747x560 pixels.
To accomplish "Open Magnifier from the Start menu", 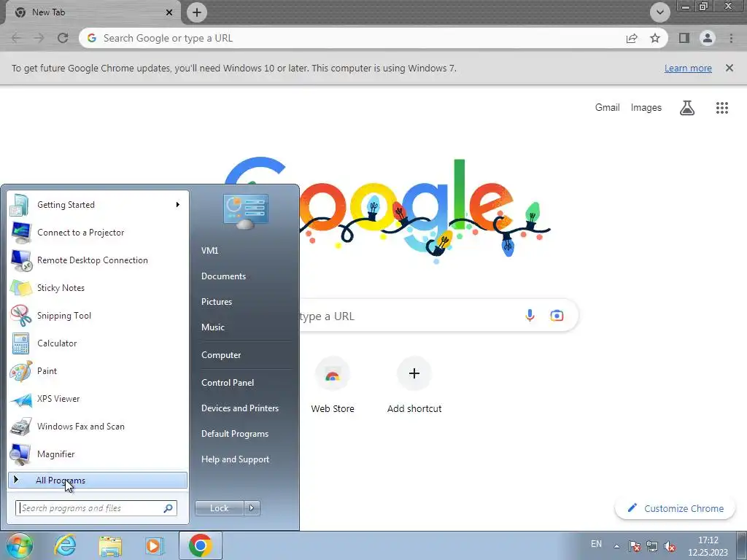I will click(x=98, y=454).
